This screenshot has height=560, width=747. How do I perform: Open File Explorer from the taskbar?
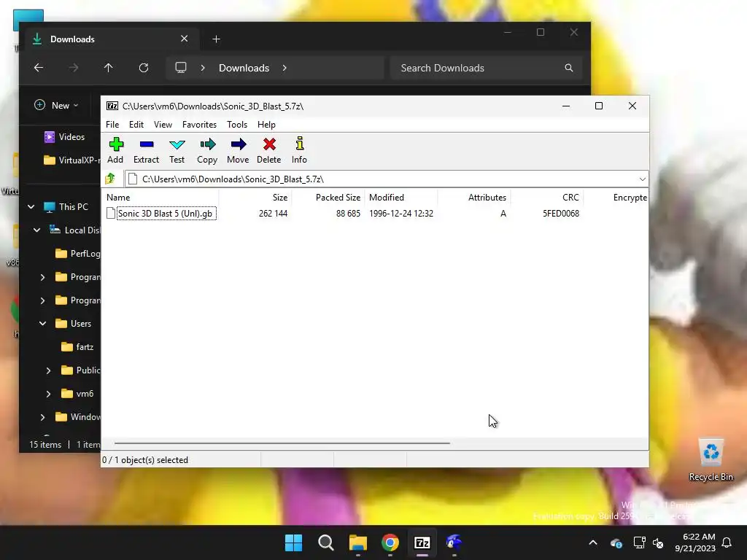[357, 542]
